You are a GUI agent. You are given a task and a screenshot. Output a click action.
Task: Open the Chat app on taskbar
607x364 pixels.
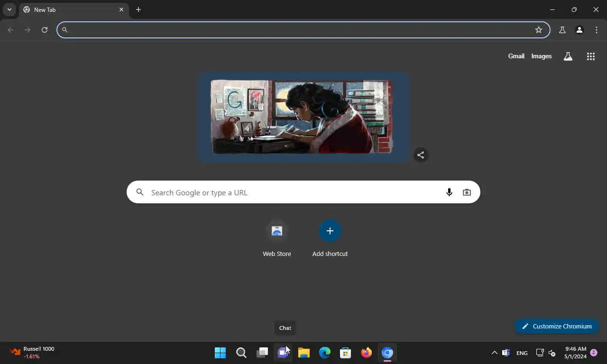pos(283,353)
